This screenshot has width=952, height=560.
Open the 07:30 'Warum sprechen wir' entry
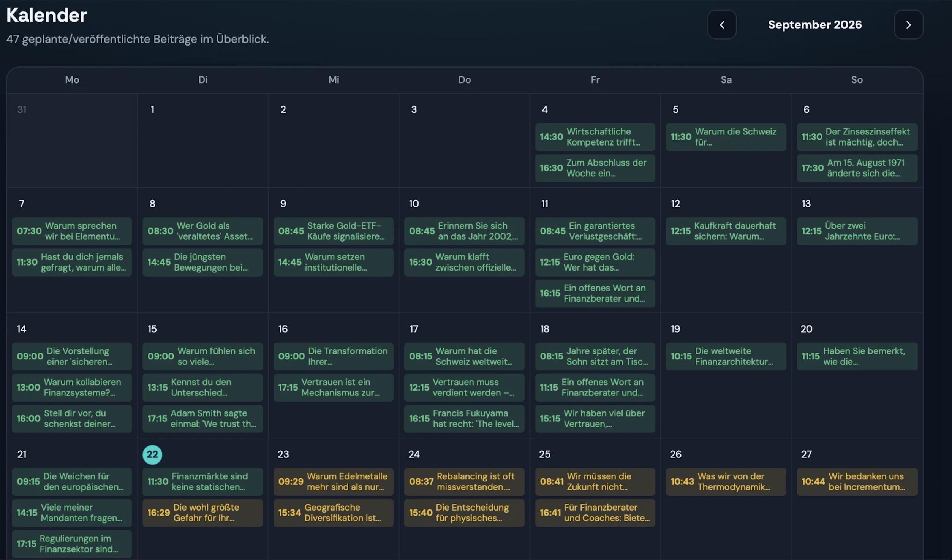[x=72, y=231]
